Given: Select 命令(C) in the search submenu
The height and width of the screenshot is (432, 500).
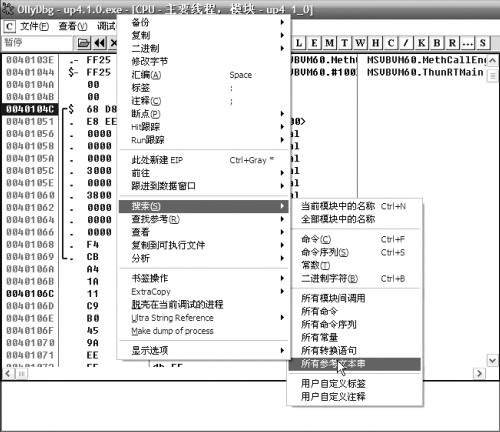Looking at the screenshot, I should (355, 239).
